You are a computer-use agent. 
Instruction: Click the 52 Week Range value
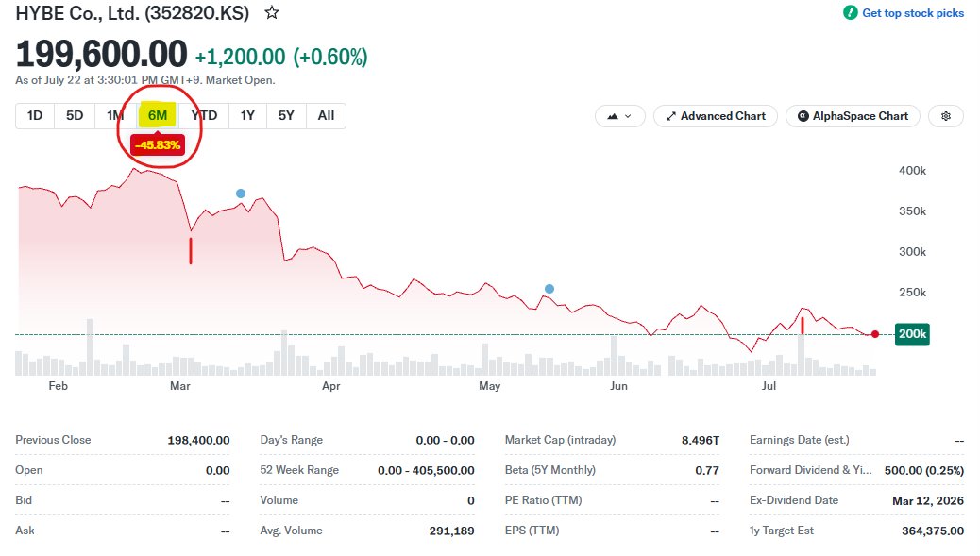[426, 470]
